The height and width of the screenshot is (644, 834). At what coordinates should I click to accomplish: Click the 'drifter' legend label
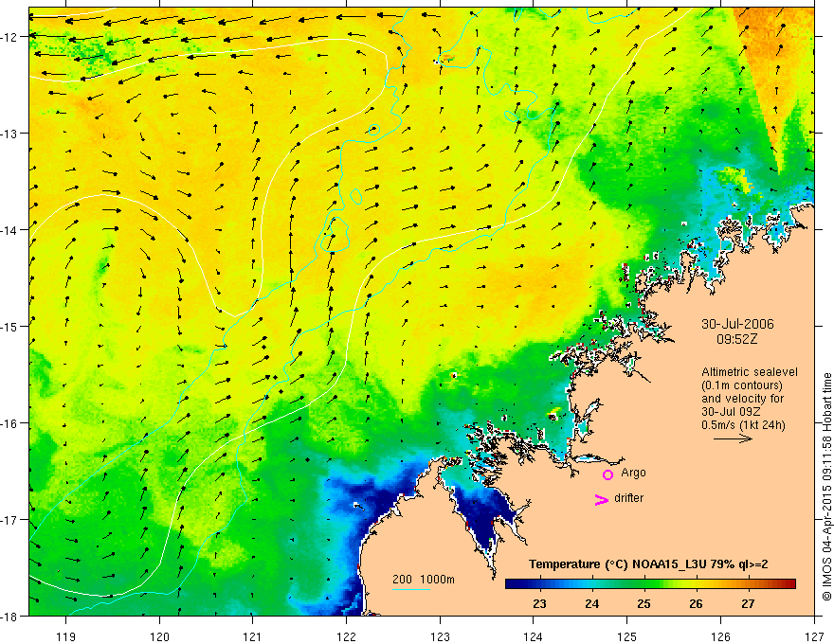(x=628, y=498)
